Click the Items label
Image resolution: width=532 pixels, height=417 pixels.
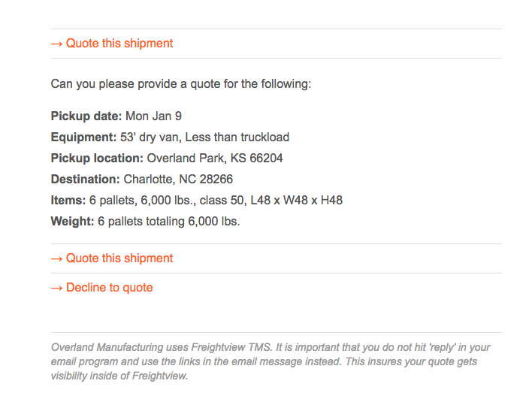pyautogui.click(x=68, y=200)
